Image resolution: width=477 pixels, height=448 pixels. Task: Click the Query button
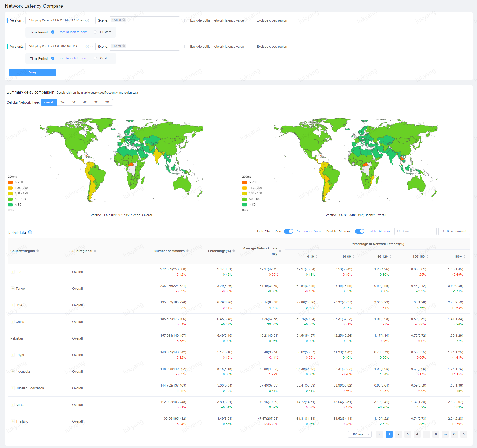coord(33,72)
